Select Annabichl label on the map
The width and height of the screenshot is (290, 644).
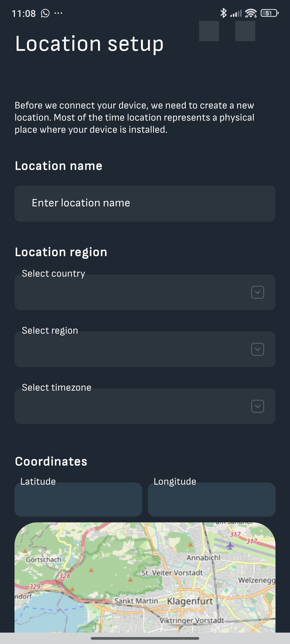(203, 558)
